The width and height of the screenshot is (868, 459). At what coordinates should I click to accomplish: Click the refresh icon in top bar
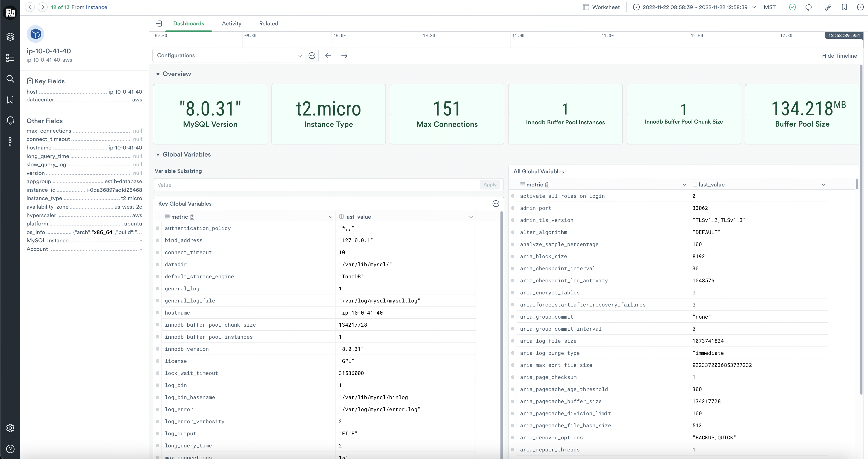[808, 7]
